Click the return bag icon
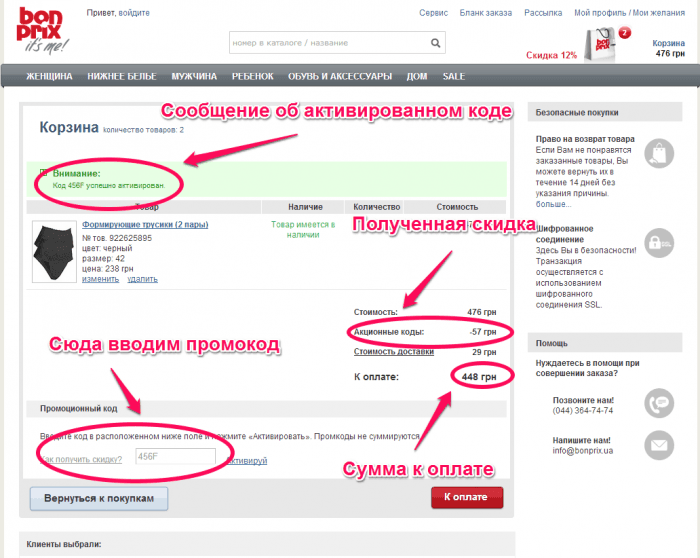Viewport: 700px width, 558px height. [658, 154]
